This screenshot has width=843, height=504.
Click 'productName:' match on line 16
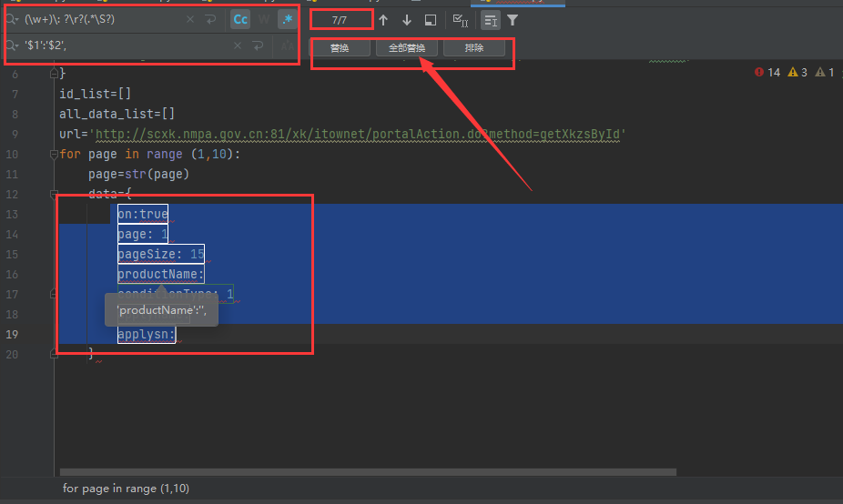[161, 274]
